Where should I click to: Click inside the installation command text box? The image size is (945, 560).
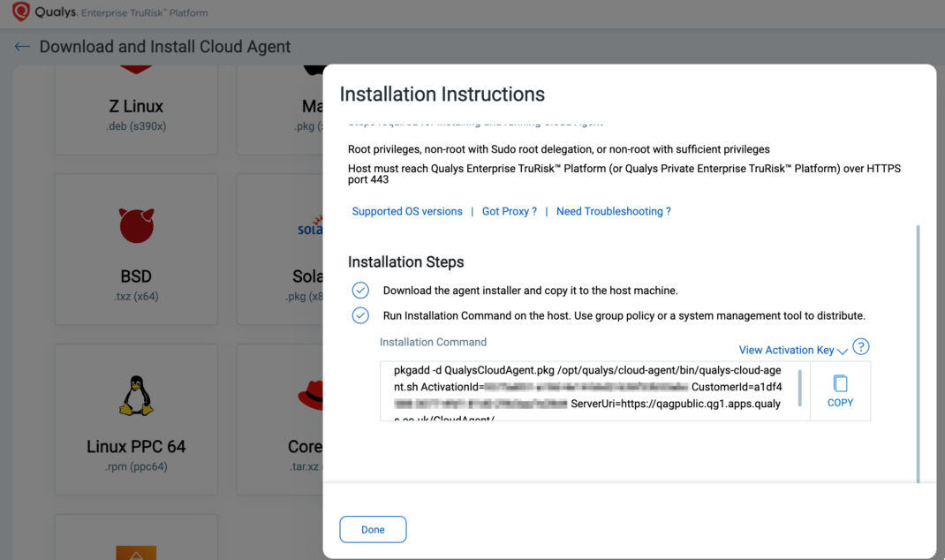click(587, 389)
